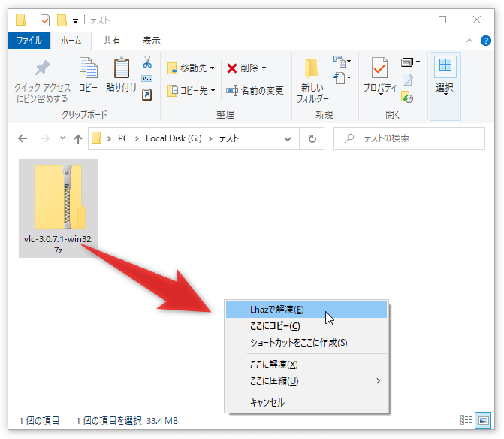The image size is (504, 439).
Task: Create a New folder from ribbon
Action: coord(312,80)
